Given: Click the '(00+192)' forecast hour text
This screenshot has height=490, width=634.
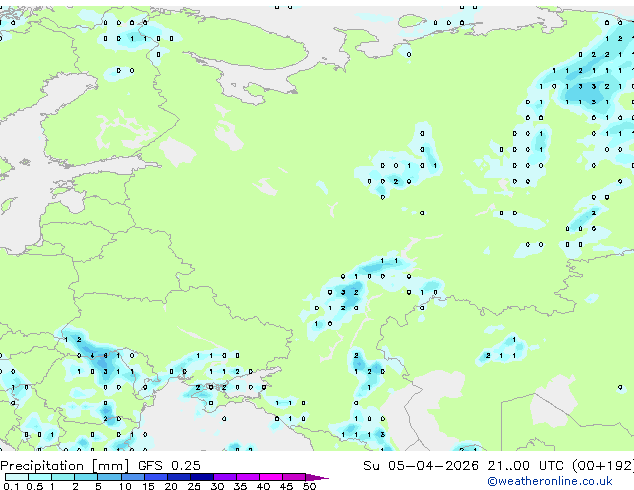Looking at the screenshot, I should [603, 466].
